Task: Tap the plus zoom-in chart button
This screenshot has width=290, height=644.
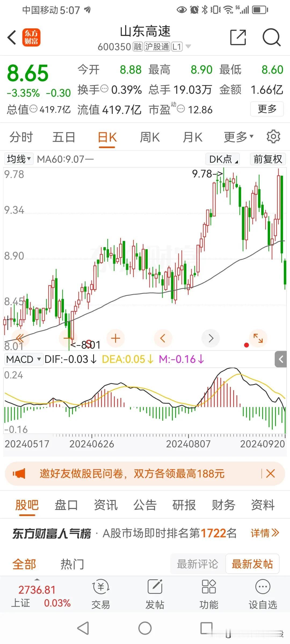Action: [115, 338]
